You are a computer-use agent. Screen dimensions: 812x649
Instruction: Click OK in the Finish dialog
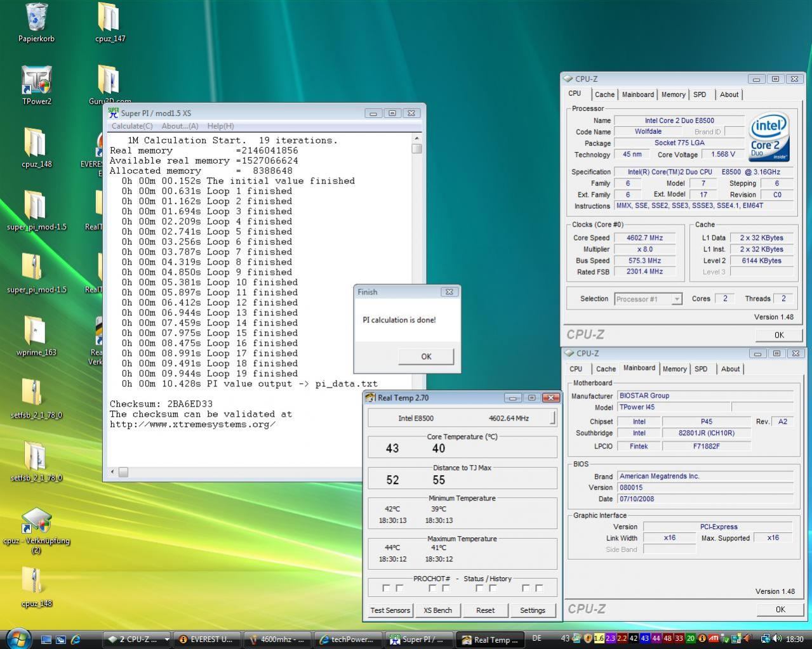[x=426, y=357]
